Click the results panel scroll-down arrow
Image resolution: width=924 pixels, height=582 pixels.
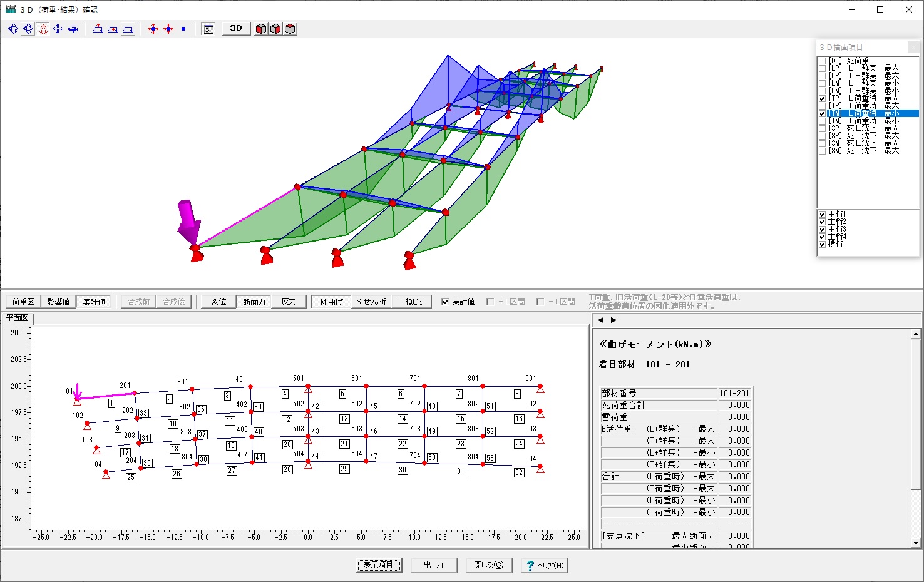tap(916, 543)
